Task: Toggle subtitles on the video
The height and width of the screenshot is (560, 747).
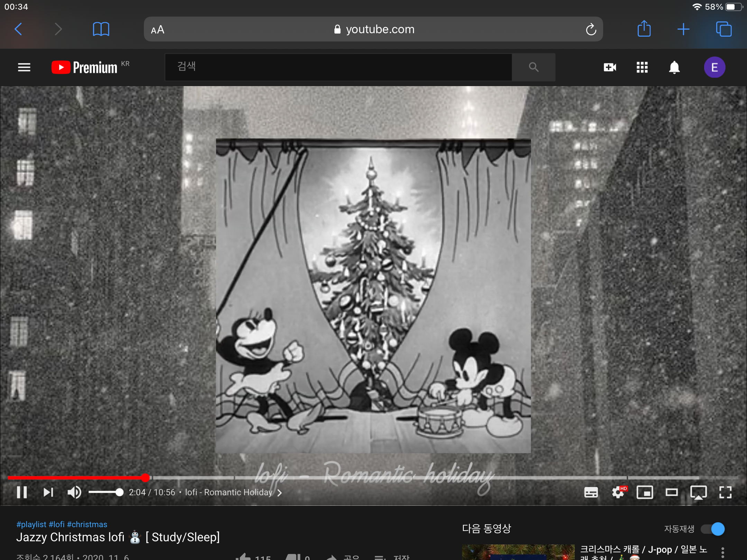Action: [591, 492]
